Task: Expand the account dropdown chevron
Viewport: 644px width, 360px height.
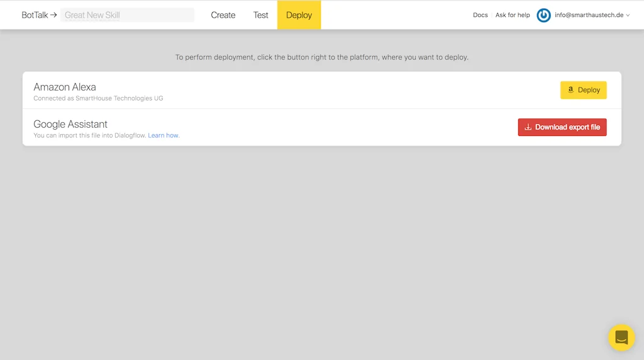Action: pos(628,16)
